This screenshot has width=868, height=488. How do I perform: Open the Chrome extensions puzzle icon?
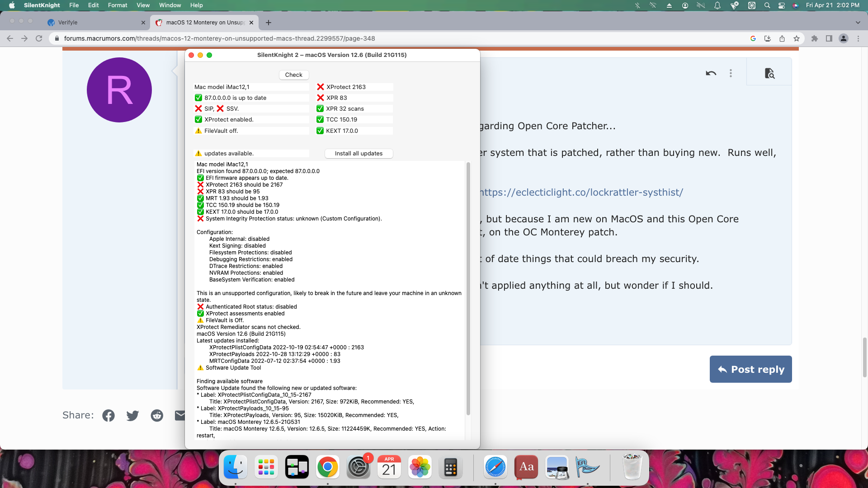pos(815,38)
